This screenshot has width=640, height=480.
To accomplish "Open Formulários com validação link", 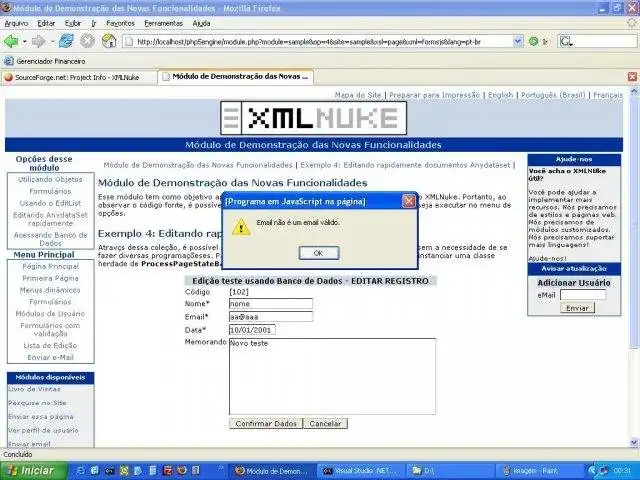I will [50, 330].
